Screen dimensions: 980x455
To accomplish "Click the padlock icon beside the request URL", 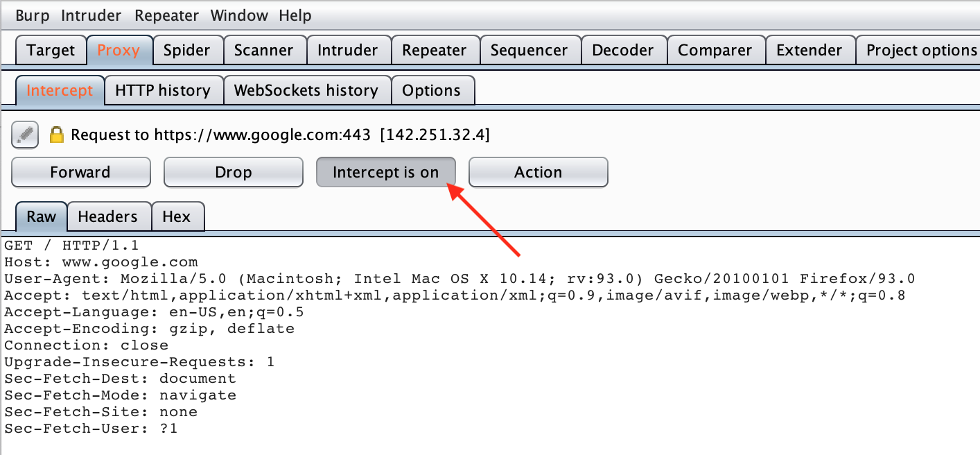I will pos(58,134).
